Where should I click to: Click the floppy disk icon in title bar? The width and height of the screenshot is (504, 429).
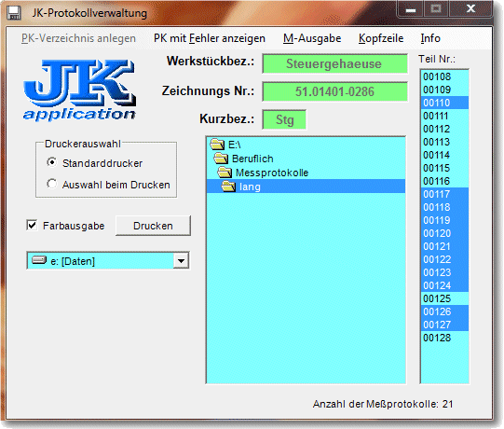coord(13,13)
